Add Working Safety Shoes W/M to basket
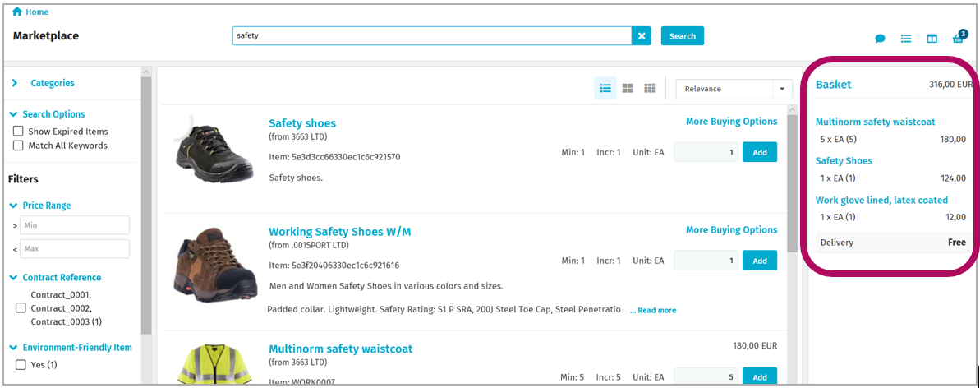Image resolution: width=980 pixels, height=388 pixels. point(759,261)
